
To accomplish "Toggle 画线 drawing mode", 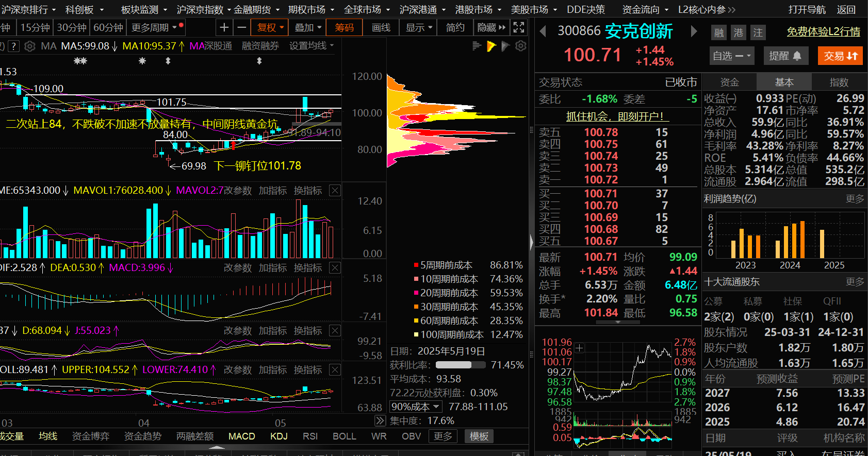I will click(x=381, y=27).
